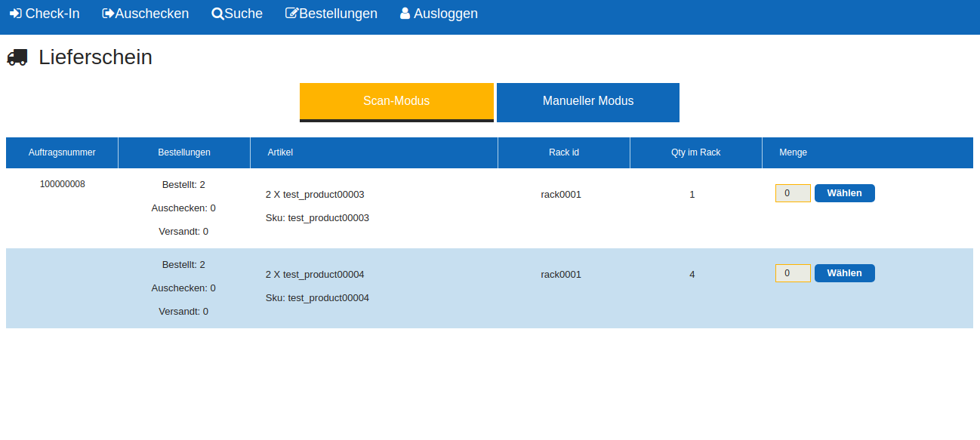Click the Menge column header
The width and height of the screenshot is (980, 440).
[793, 152]
